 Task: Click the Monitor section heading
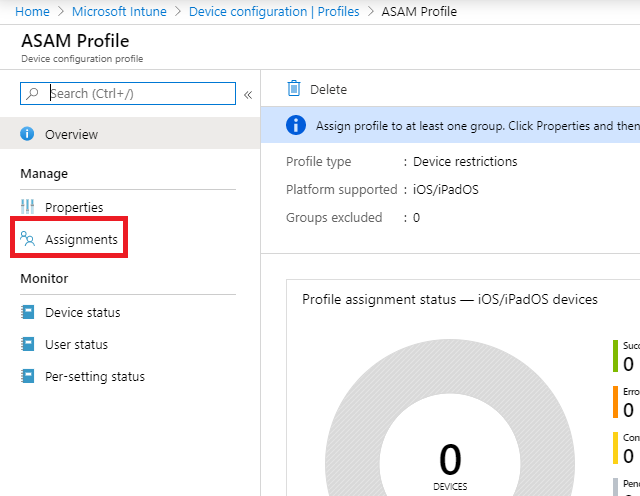click(44, 278)
